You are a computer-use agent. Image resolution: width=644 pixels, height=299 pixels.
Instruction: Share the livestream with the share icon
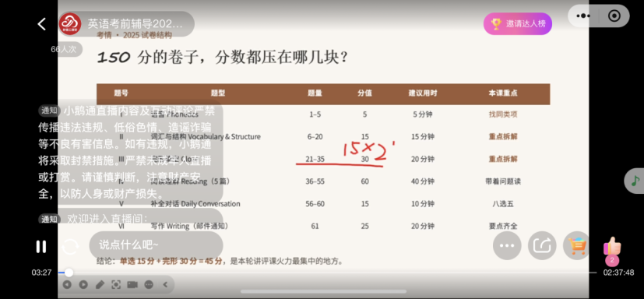point(542,245)
